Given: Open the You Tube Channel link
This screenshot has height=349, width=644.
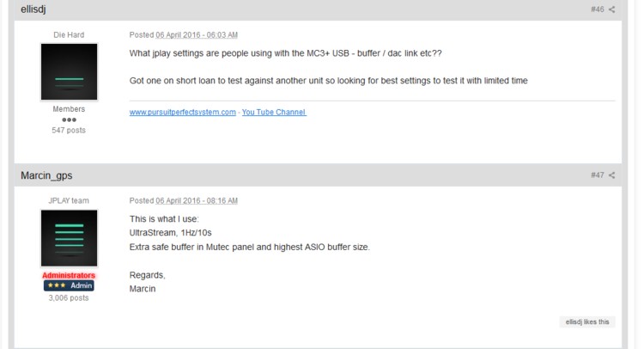Looking at the screenshot, I should pos(274,112).
